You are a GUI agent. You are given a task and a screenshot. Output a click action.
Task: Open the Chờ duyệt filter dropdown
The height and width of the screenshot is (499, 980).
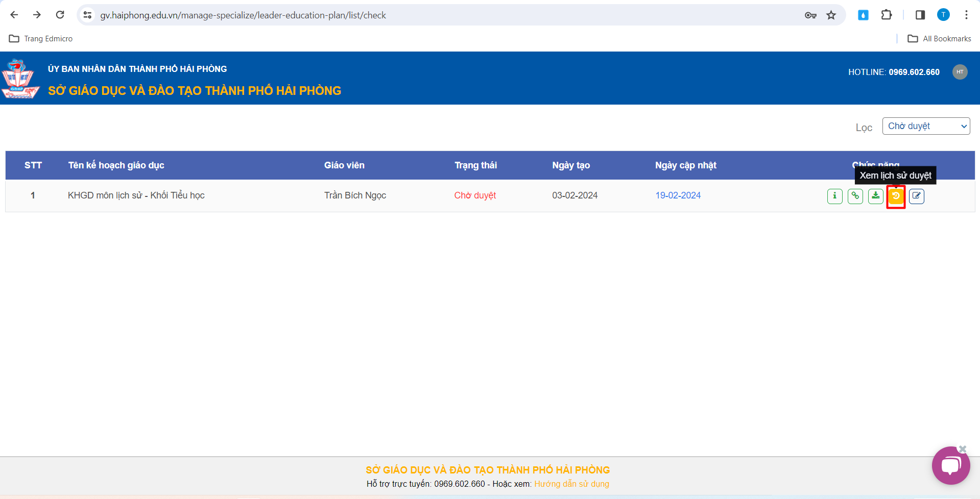[925, 126]
